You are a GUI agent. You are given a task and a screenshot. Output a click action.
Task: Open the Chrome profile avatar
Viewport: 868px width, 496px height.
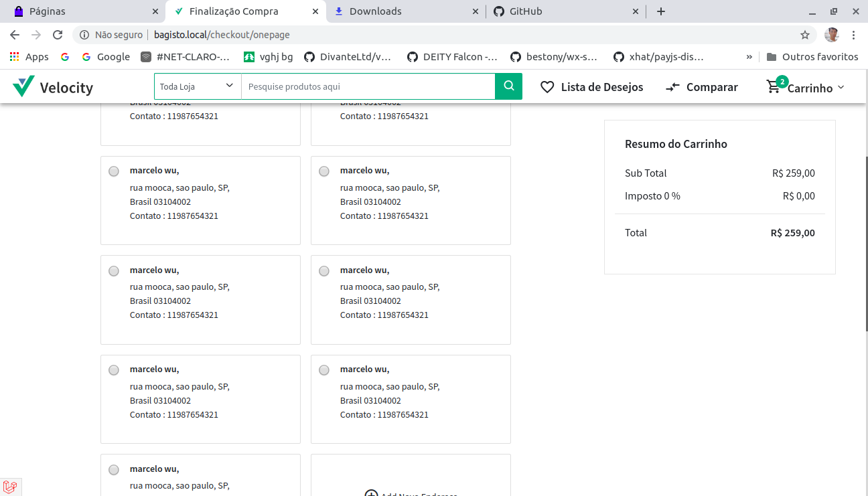[x=832, y=35]
